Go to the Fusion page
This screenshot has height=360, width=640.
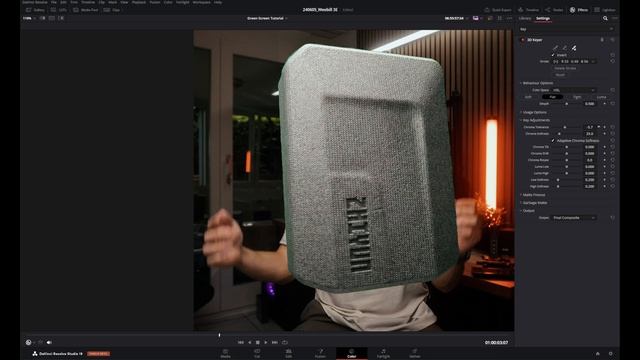tap(320, 353)
